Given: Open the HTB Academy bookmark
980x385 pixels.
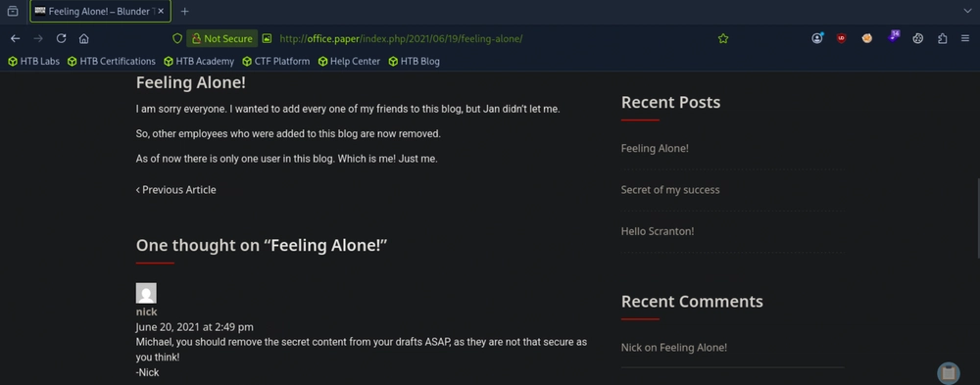Looking at the screenshot, I should point(199,62).
